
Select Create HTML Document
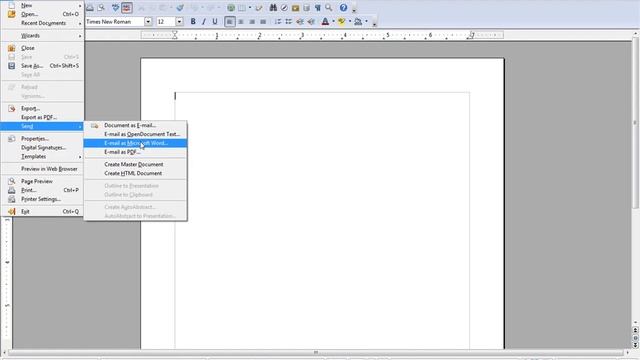(x=136, y=173)
